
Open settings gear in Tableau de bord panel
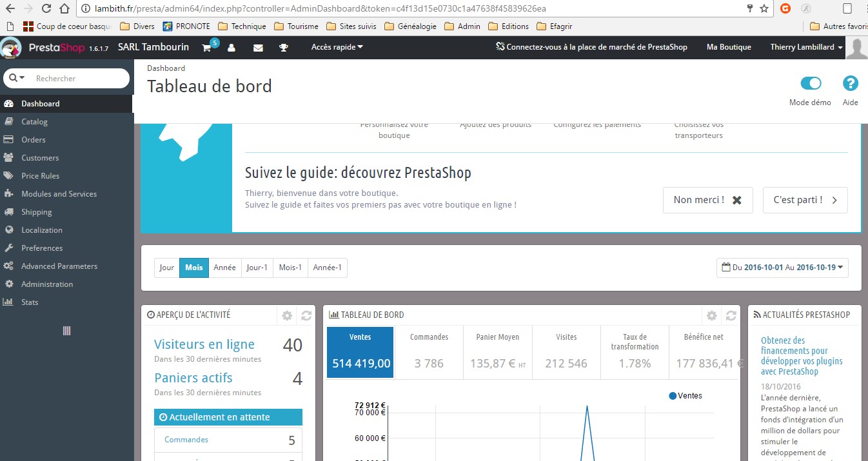711,315
